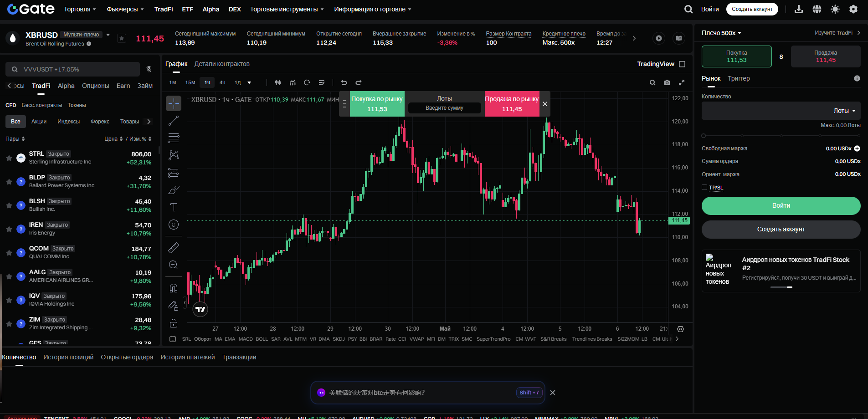Click the Количество input field
The image size is (868, 419).
tap(781, 111)
